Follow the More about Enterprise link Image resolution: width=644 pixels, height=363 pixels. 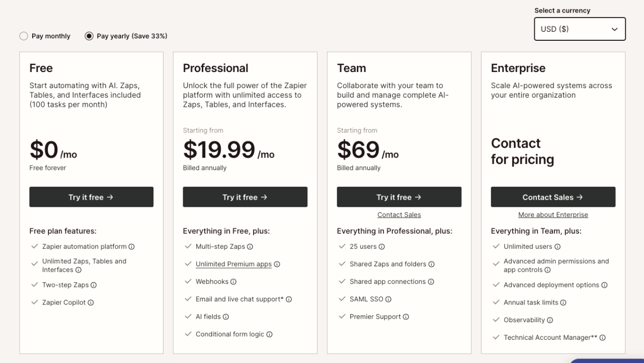coord(553,215)
